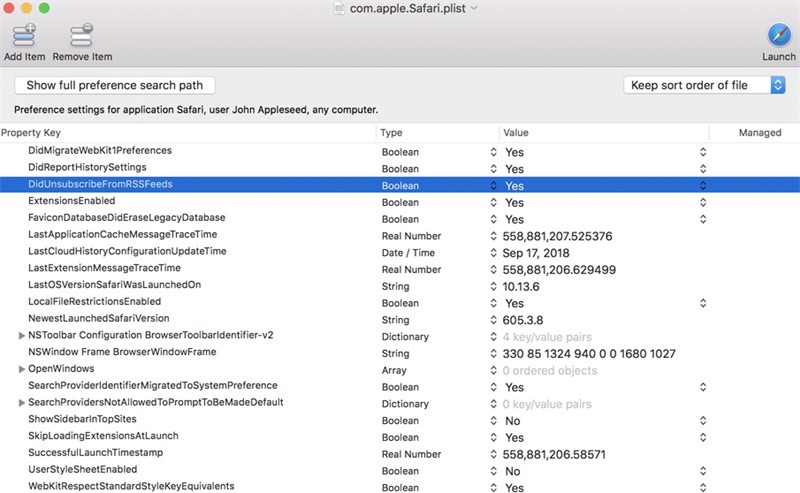
Task: Open type popup for LastCloudHistoryConfigurationUpdateTime
Action: (x=493, y=253)
